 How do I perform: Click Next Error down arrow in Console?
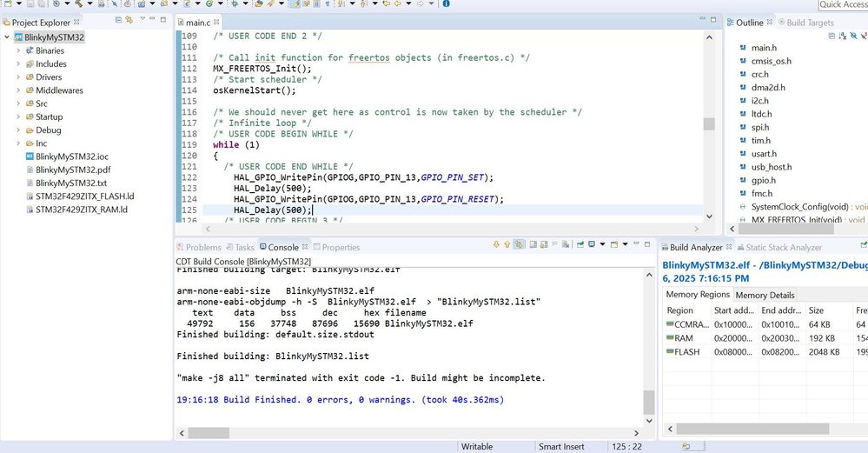point(496,244)
